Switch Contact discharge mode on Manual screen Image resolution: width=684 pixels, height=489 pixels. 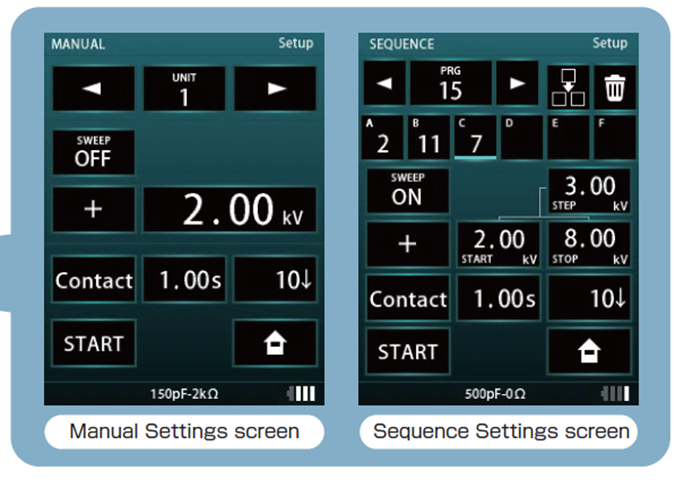[x=94, y=280]
